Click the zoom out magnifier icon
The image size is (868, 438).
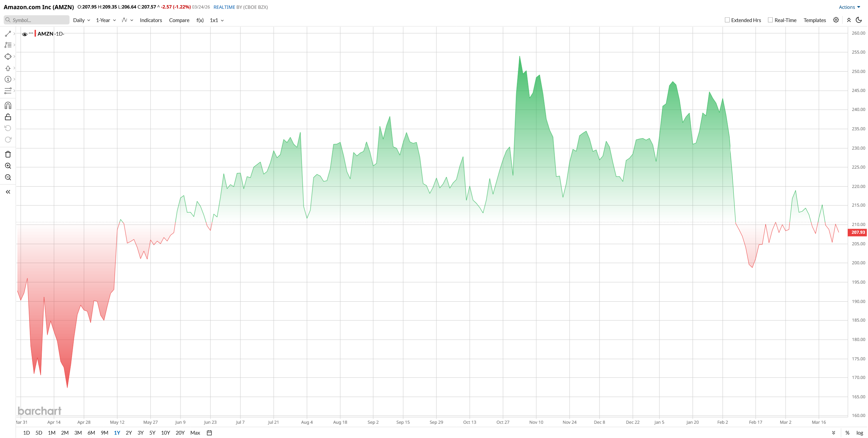8,177
